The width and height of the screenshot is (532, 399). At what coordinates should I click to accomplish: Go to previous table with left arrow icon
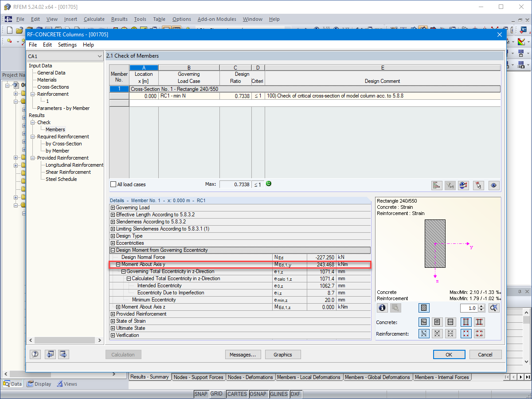50,354
